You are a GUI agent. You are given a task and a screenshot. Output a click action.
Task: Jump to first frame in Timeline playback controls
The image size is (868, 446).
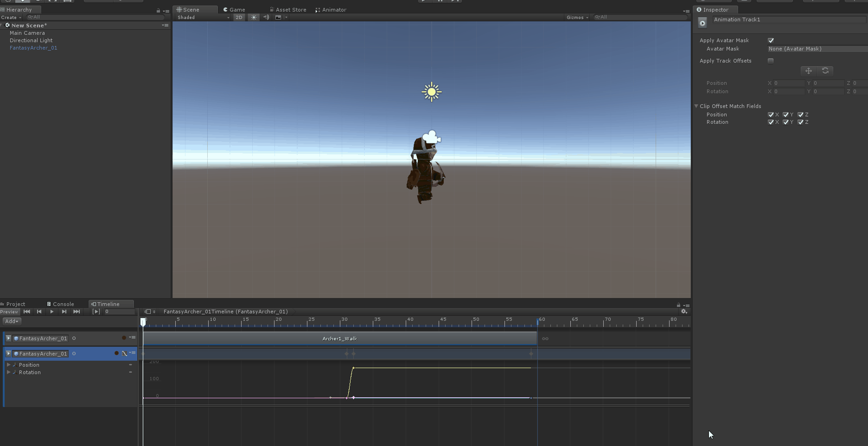26,312
